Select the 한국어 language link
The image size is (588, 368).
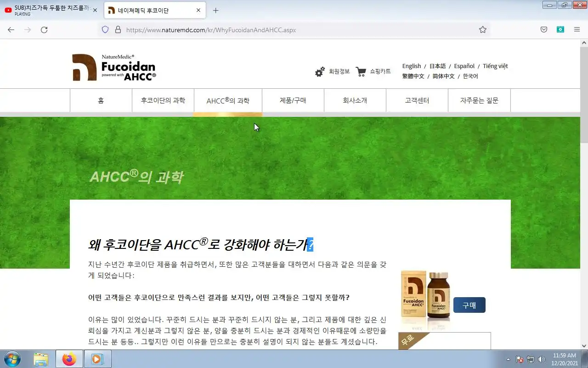pos(470,76)
